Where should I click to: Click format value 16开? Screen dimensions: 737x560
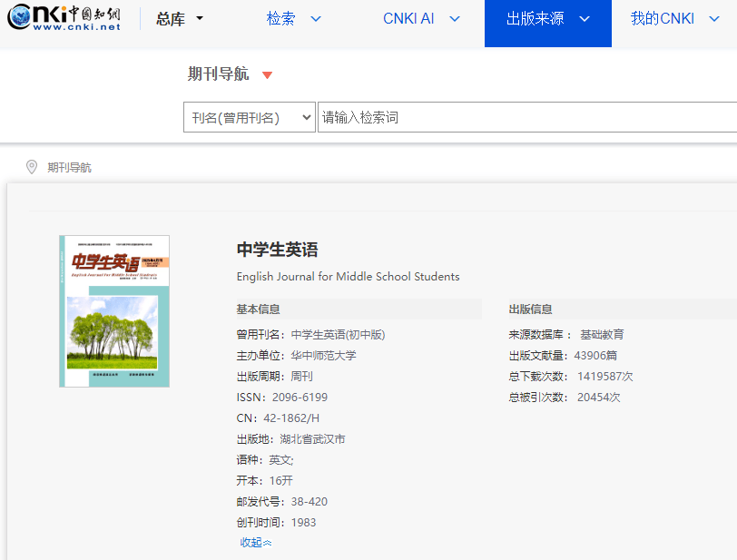point(281,480)
